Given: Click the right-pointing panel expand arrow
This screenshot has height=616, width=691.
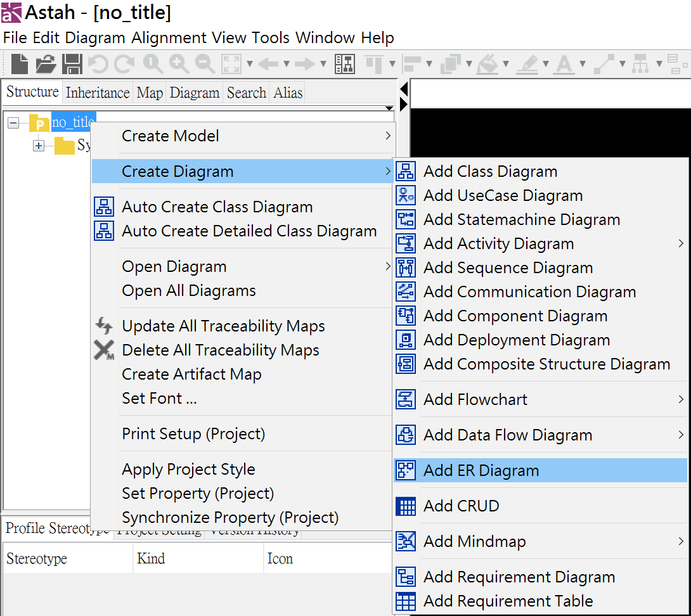Looking at the screenshot, I should coord(404,105).
